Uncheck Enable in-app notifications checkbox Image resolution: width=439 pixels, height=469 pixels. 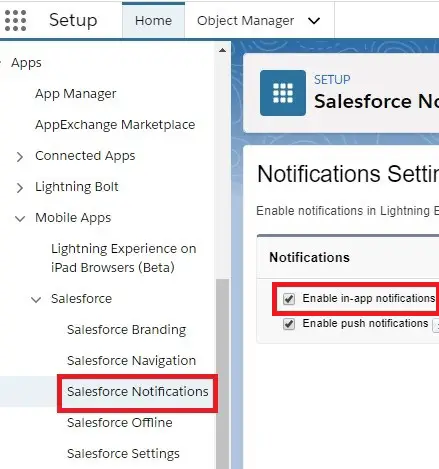pyautogui.click(x=289, y=299)
